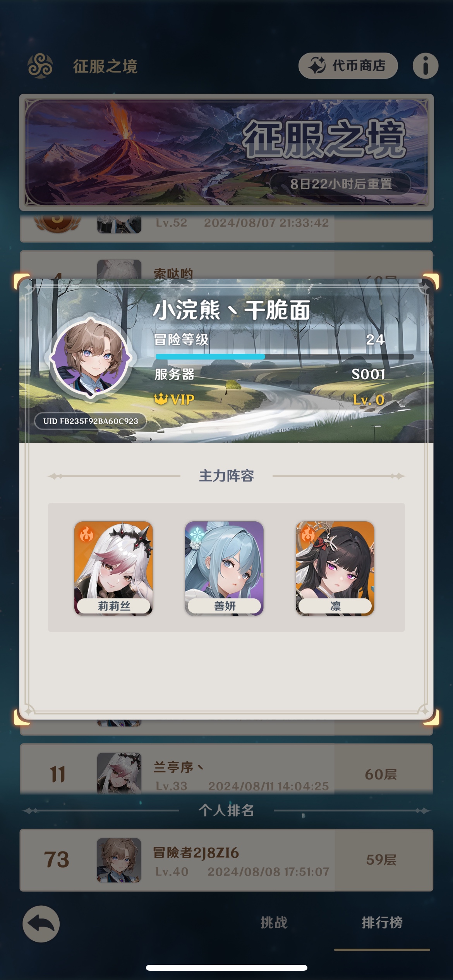Open personal rank entry 冒險者2J8ZI6
453x980 pixels.
[x=226, y=860]
